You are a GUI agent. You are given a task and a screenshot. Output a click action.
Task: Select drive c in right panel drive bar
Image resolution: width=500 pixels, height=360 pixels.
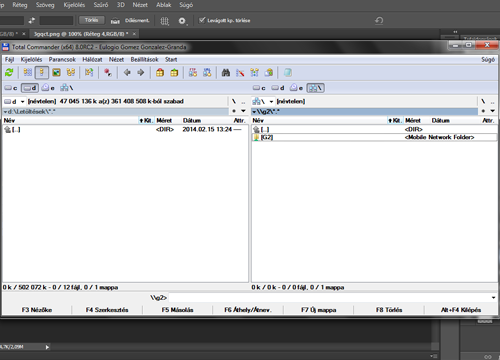[x=259, y=88]
